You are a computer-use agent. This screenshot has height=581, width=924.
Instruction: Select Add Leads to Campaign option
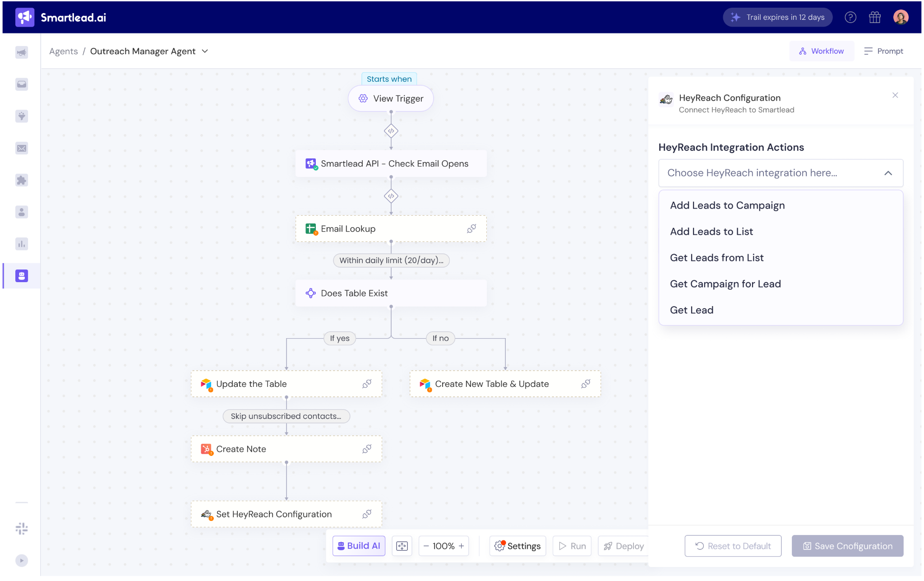point(727,205)
